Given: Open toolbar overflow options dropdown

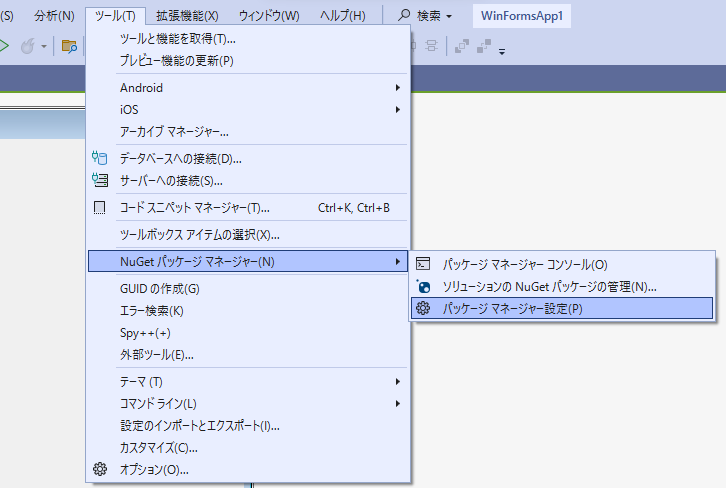Looking at the screenshot, I should click(502, 50).
